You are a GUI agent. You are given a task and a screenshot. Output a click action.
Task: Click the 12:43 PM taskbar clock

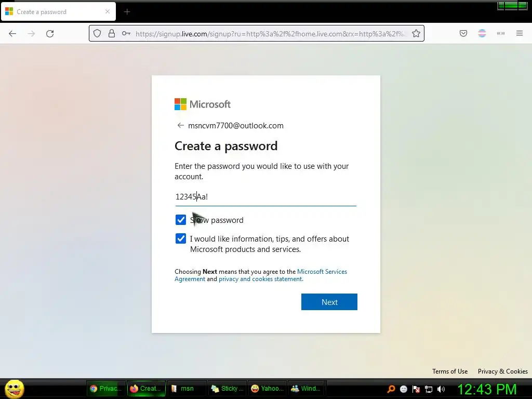pyautogui.click(x=487, y=389)
